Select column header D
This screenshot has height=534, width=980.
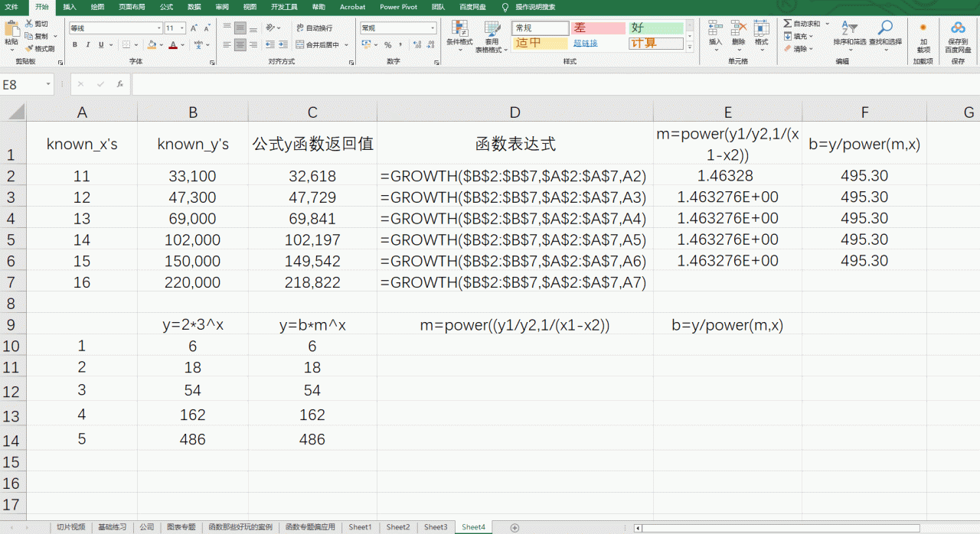point(515,112)
